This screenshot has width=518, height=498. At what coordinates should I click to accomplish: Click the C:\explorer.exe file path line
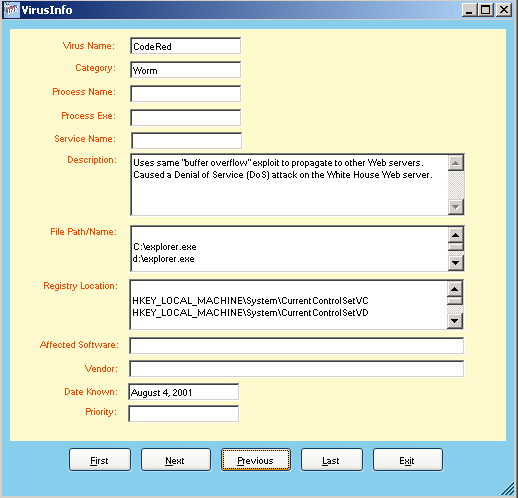[165, 247]
